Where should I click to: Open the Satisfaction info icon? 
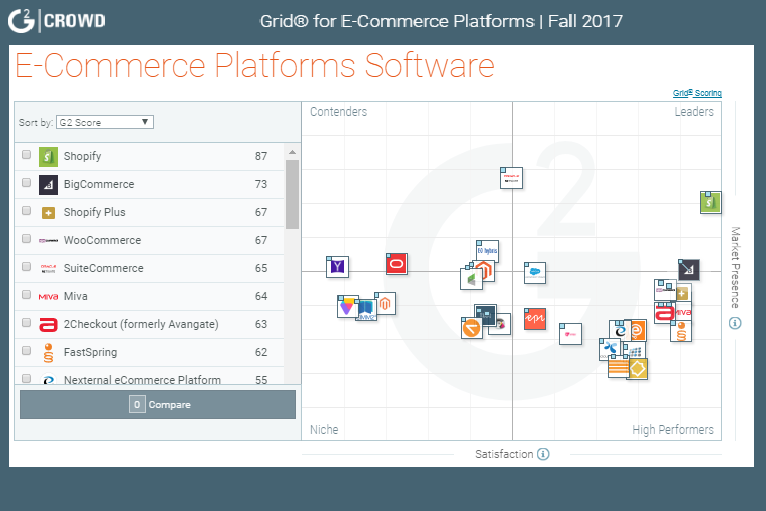(x=543, y=454)
